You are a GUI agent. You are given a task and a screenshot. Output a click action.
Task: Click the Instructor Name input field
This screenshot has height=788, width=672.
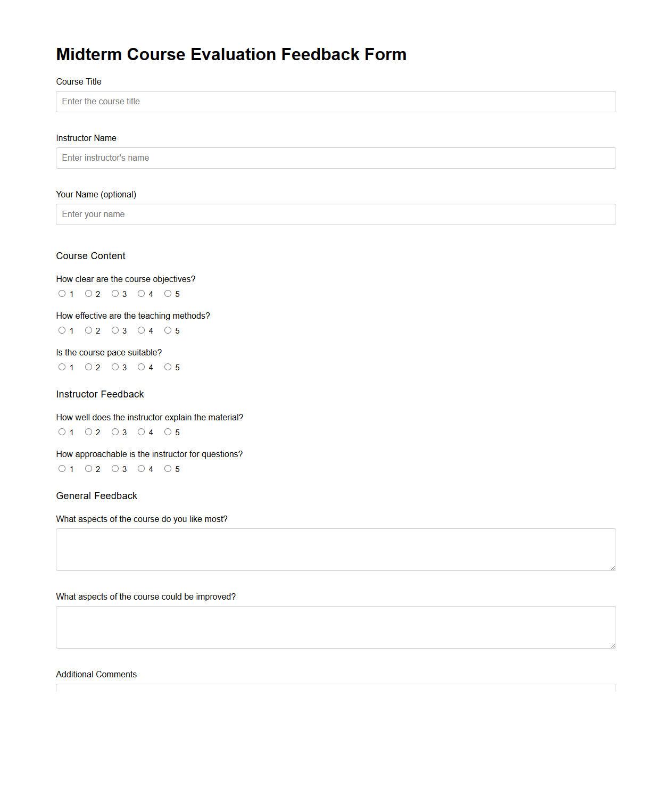tap(336, 157)
